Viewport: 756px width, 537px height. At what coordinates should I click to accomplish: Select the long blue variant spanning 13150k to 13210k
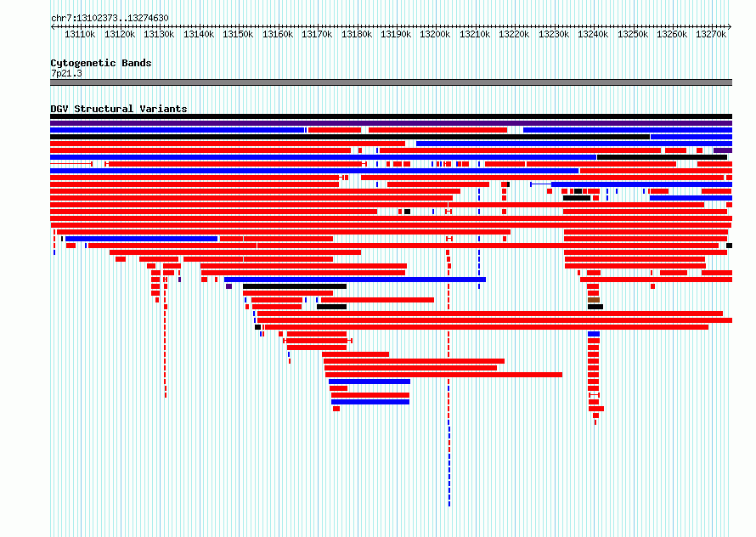coord(355,280)
